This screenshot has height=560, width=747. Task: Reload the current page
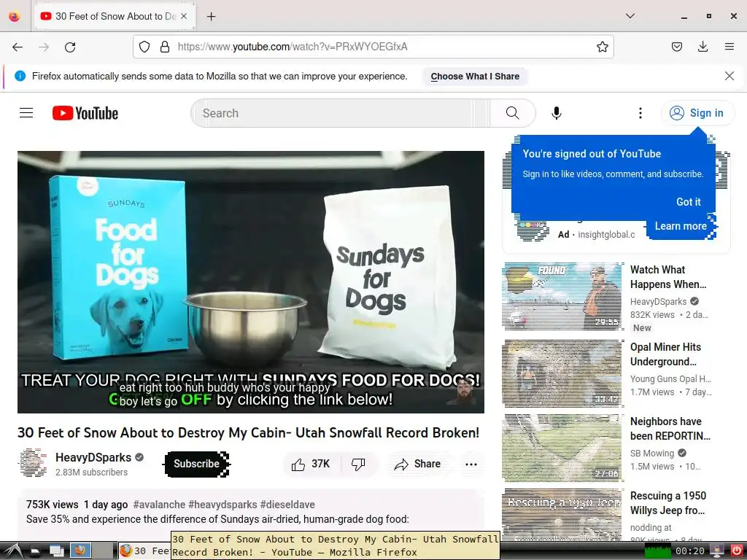pyautogui.click(x=70, y=47)
